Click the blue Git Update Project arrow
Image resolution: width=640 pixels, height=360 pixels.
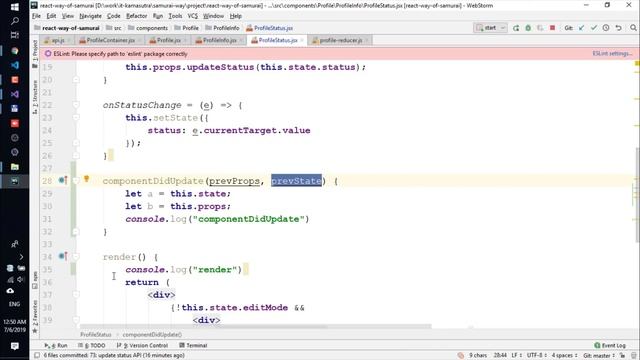(x=581, y=28)
